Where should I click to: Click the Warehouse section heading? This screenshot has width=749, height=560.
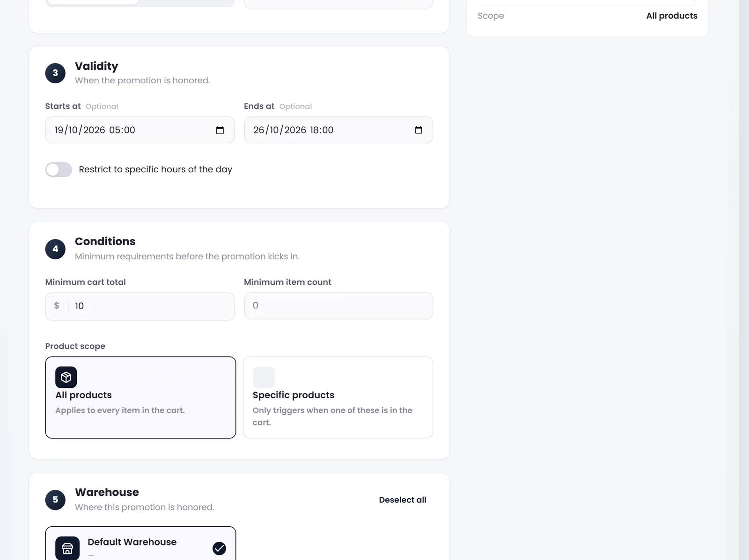click(107, 492)
